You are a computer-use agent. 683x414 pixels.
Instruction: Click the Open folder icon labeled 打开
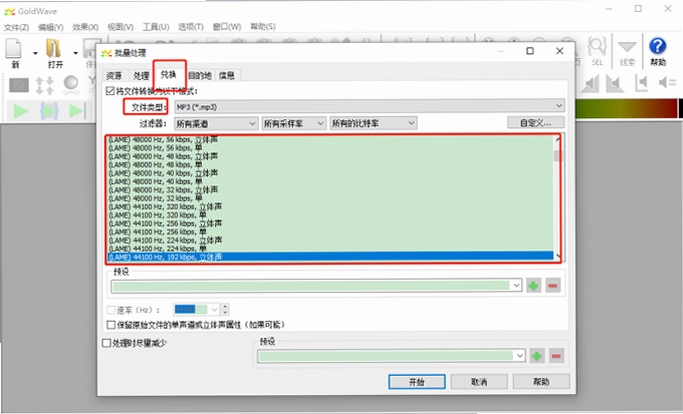click(54, 48)
